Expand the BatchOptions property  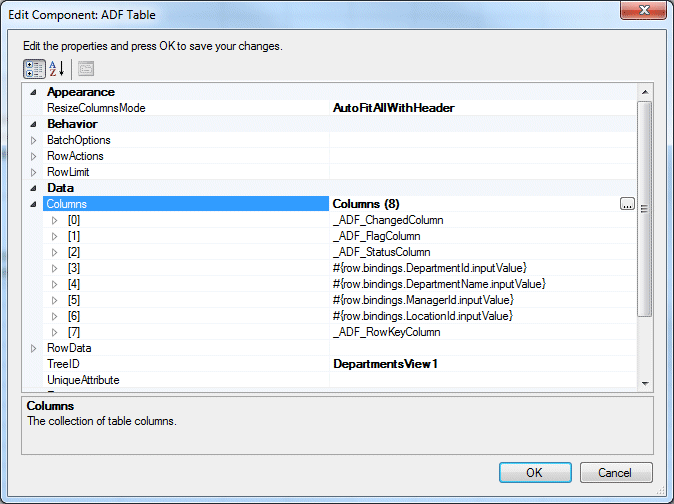[x=34, y=140]
